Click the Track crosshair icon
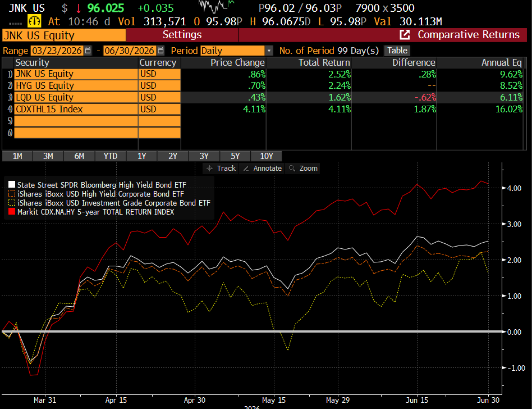This screenshot has height=409, width=532. point(210,169)
